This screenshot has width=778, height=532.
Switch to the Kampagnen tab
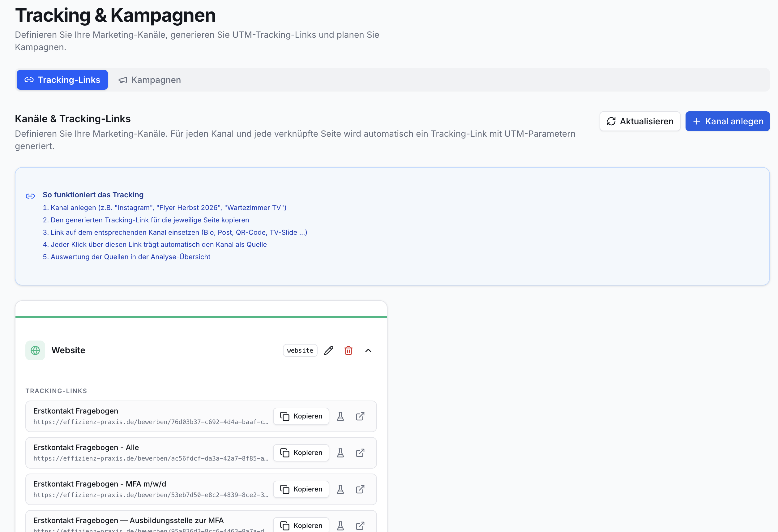pos(150,80)
